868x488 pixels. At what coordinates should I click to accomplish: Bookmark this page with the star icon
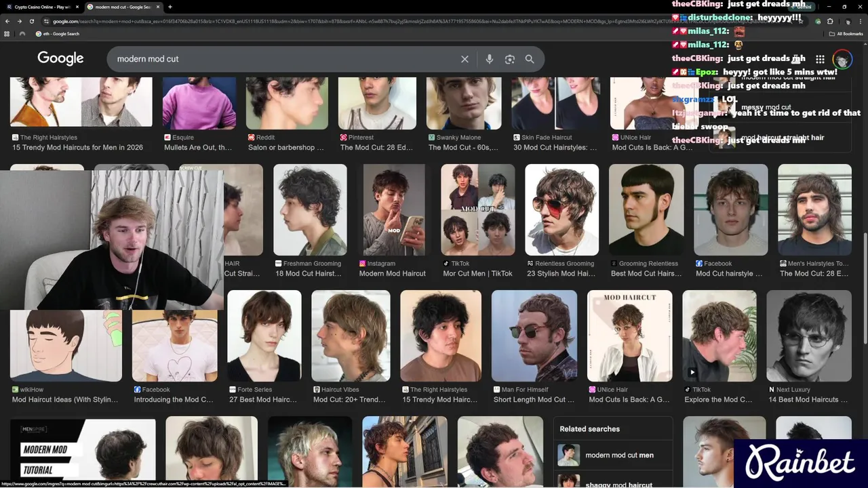click(x=801, y=21)
